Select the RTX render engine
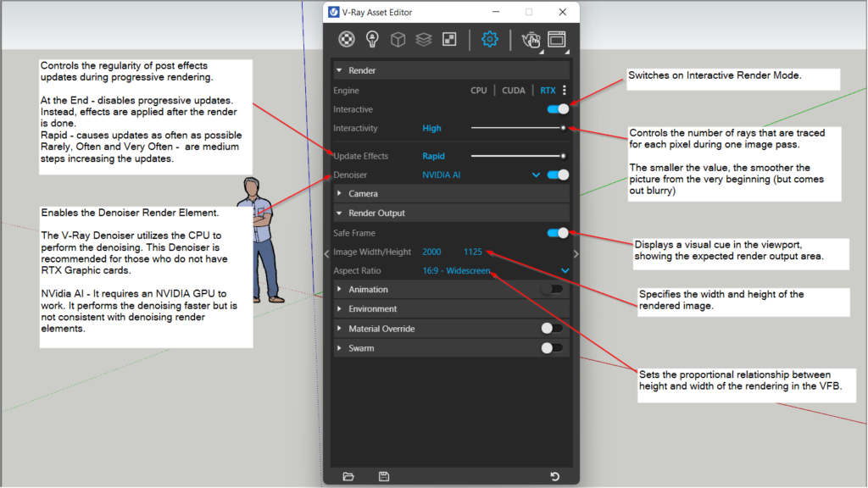Screen dimensions: 868x488 pos(548,90)
